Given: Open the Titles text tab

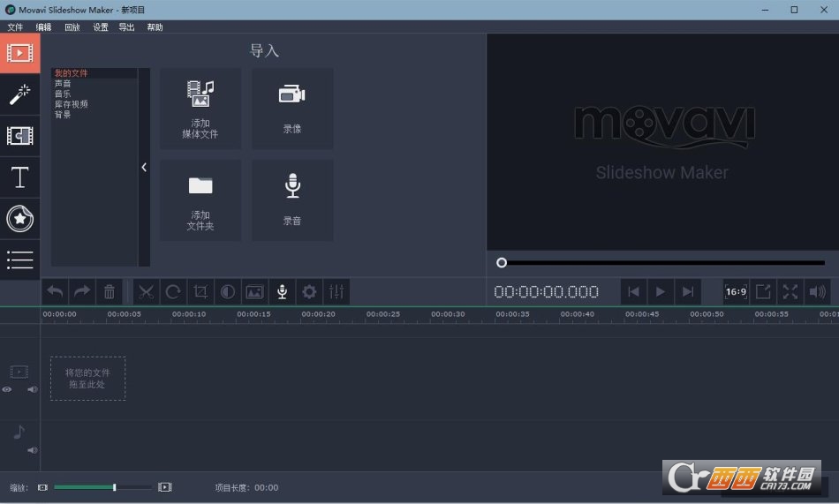Looking at the screenshot, I should pos(19,177).
